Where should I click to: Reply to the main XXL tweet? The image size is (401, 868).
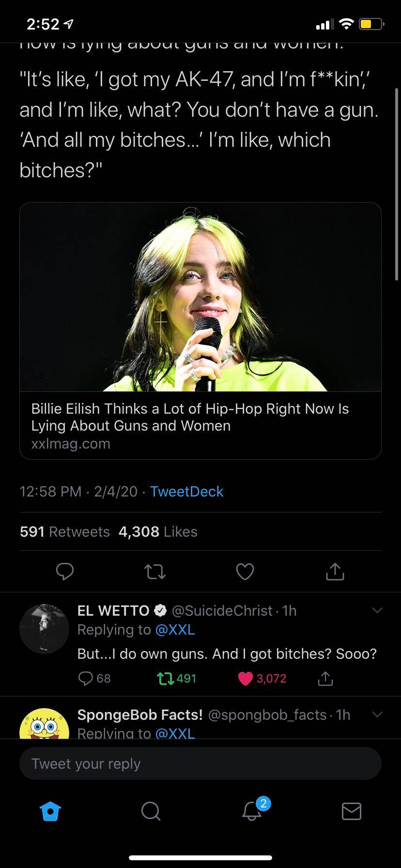click(x=64, y=572)
